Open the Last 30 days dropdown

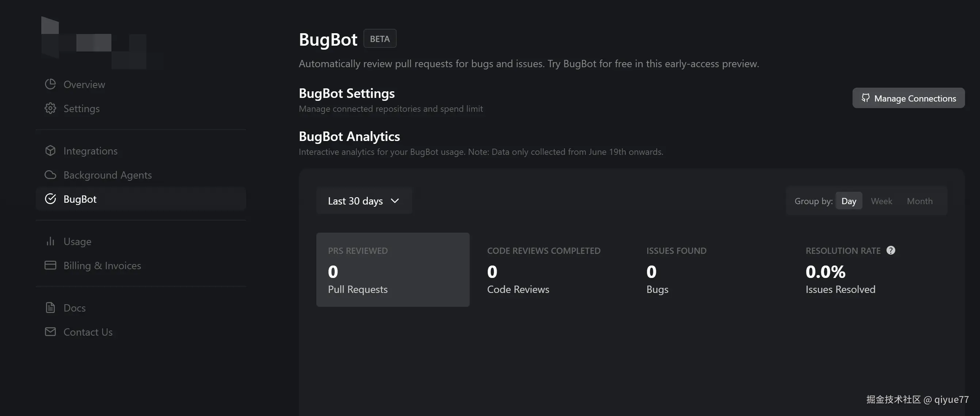tap(355, 201)
